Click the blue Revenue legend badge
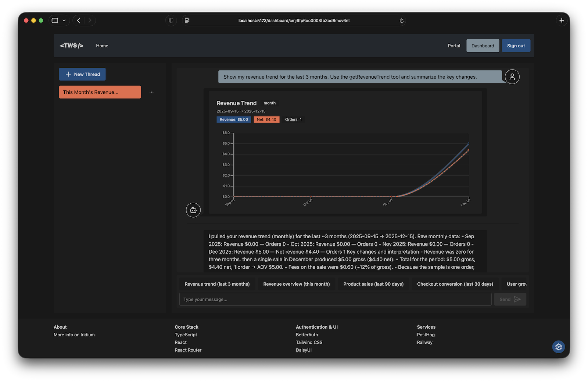588x382 pixels. (x=234, y=119)
